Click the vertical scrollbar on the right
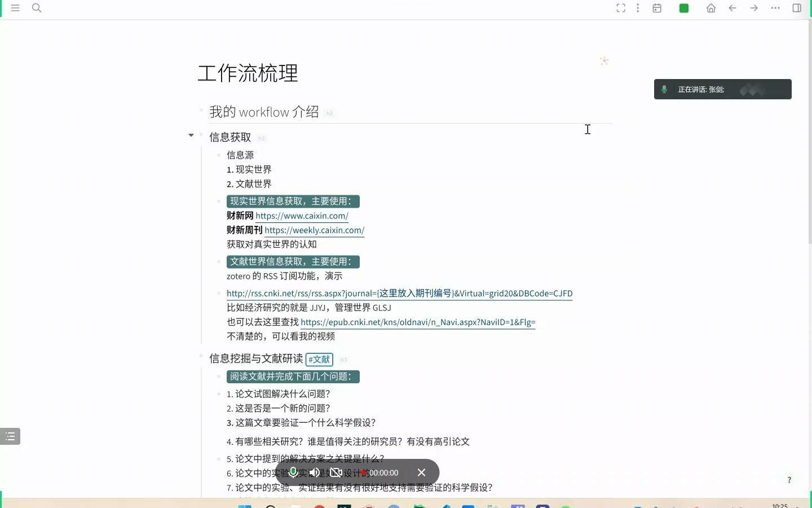The width and height of the screenshot is (812, 508). [810, 133]
